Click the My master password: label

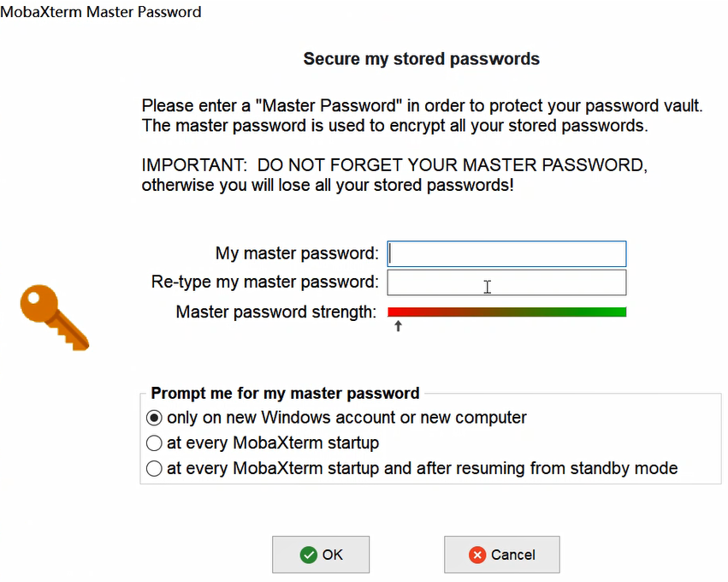click(x=297, y=253)
